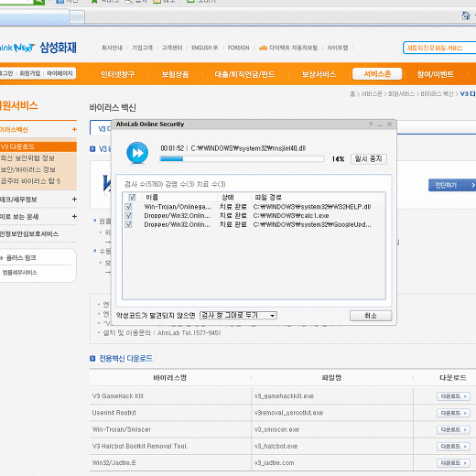This screenshot has width=476, height=476.
Task: Open the 검사 창 그대로 두기 dropdown
Action: tap(238, 316)
